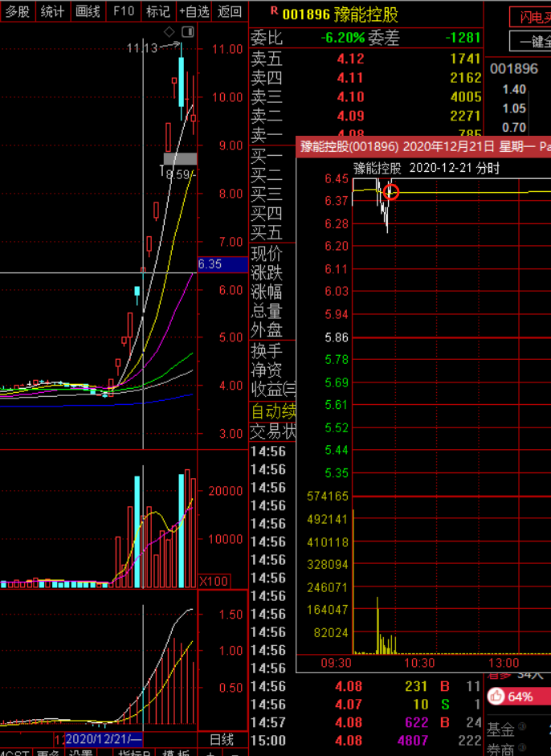The height and width of the screenshot is (756, 551).
Task: Click the stock title 001896 豫能控股
Action: [341, 15]
